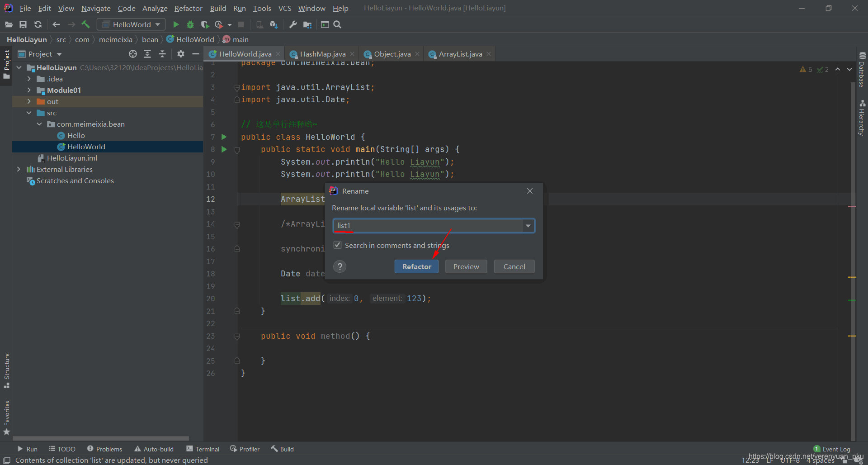Click the Open file toolbar icon

coord(9,24)
